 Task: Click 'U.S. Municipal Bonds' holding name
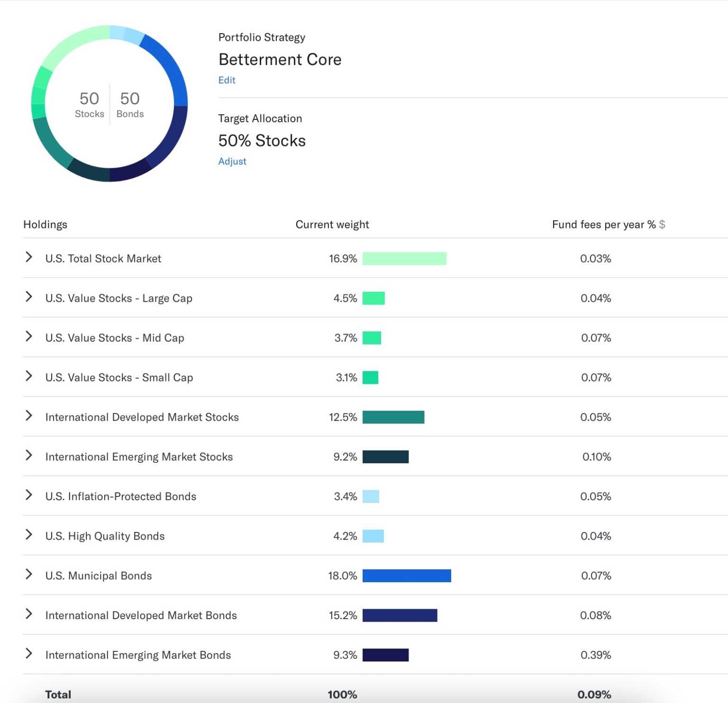click(99, 576)
